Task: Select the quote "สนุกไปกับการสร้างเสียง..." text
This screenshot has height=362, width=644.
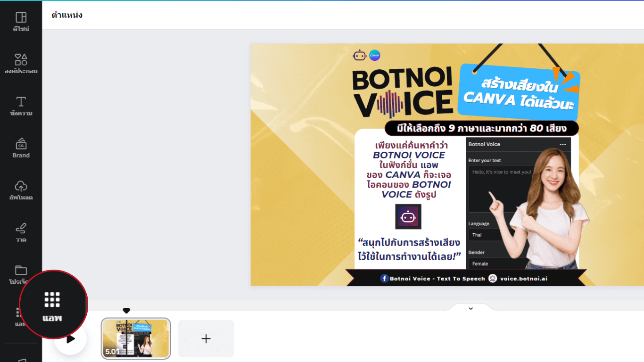Action: [x=409, y=250]
